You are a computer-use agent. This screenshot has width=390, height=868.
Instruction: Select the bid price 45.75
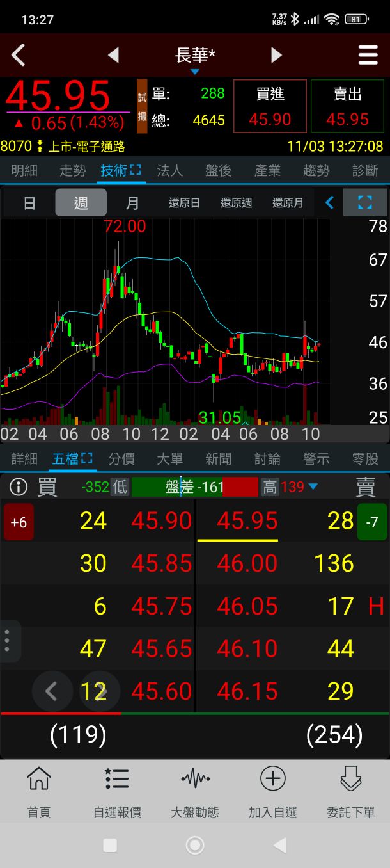[x=162, y=606]
